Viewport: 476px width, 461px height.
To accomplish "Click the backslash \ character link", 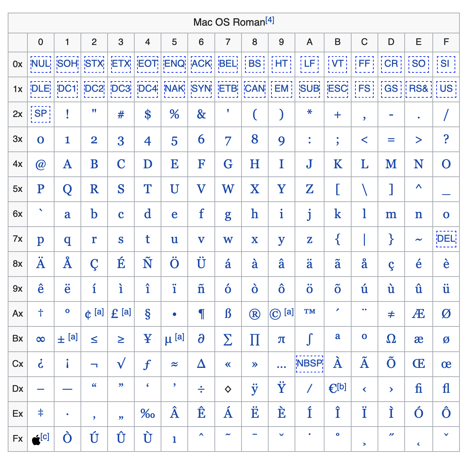I will coord(364,190).
